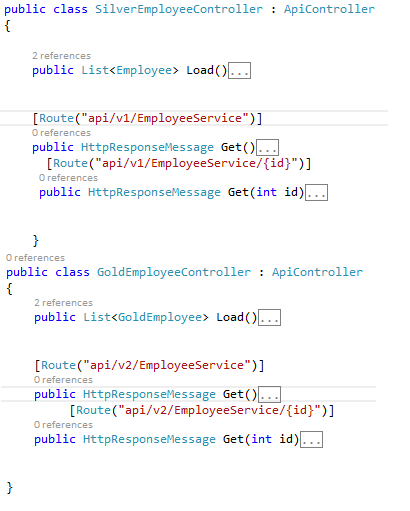Click ApiController base class of Silver controller

pos(329,9)
